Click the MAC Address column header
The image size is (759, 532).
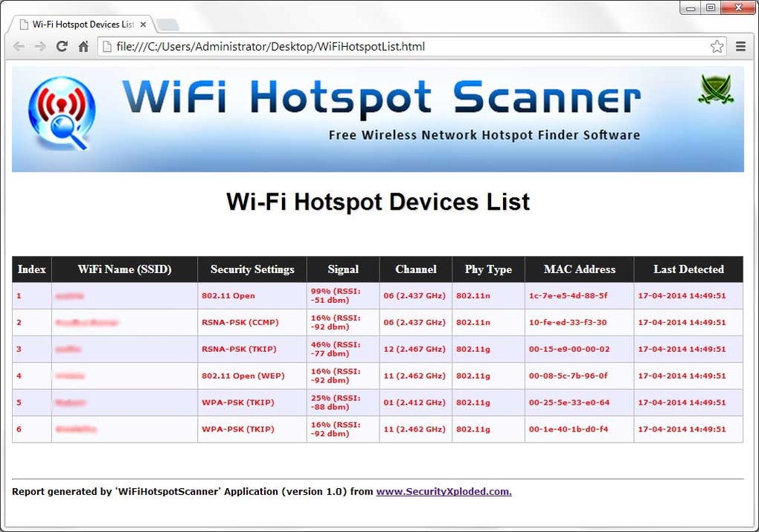coord(580,269)
